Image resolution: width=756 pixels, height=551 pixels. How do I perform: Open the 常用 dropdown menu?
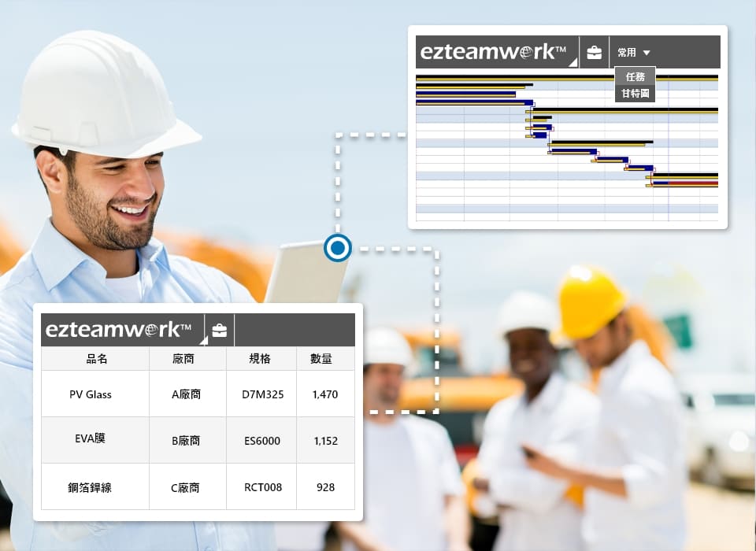(633, 52)
